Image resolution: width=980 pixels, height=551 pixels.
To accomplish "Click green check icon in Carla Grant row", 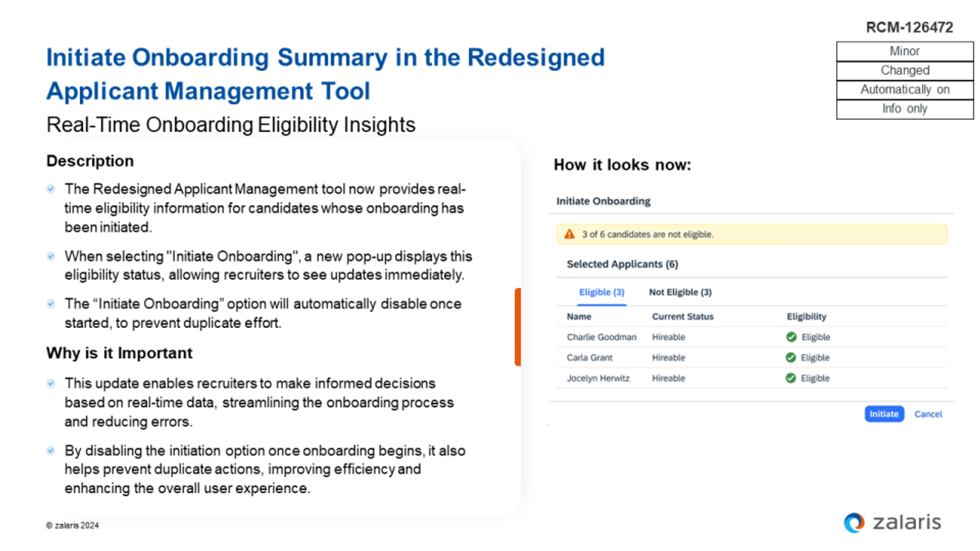I will (x=791, y=358).
